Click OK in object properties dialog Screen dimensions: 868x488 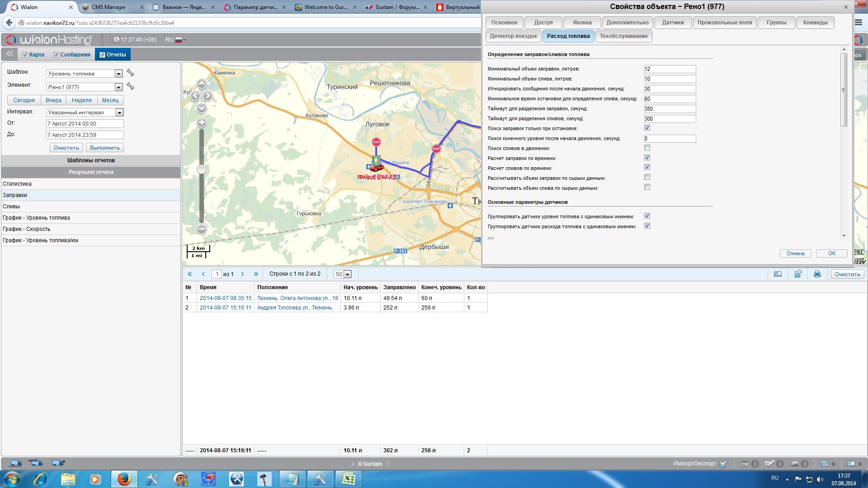831,253
